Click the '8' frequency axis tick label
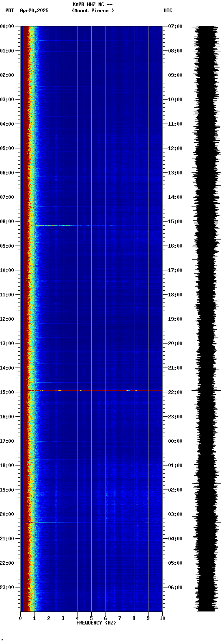The image size is (224, 644). [134, 618]
